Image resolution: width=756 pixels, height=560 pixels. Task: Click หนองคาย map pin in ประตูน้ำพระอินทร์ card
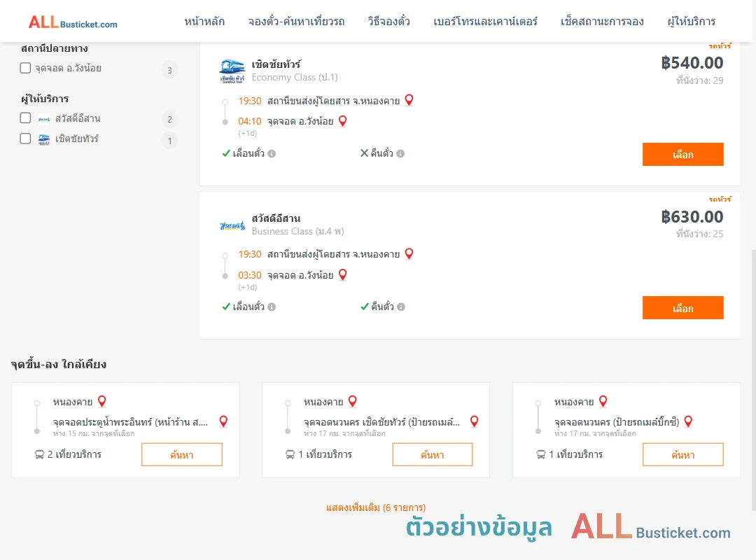101,401
